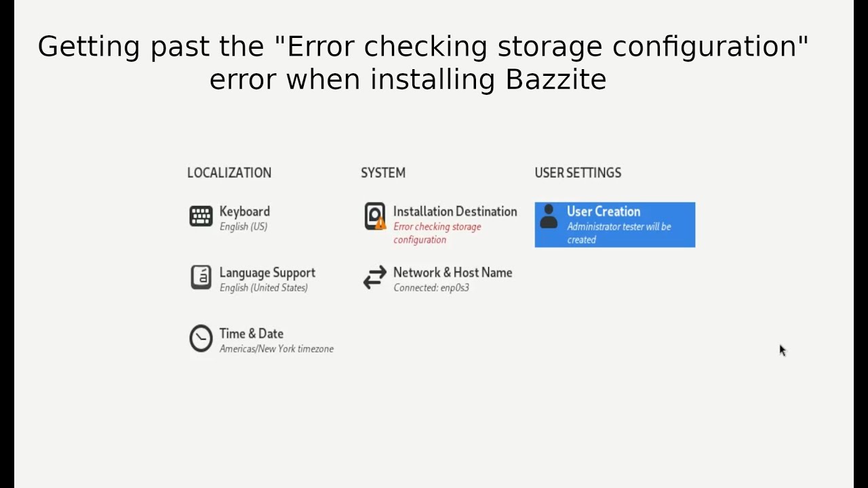
Task: Click 'Administrator tester will be created' text
Action: pos(618,233)
